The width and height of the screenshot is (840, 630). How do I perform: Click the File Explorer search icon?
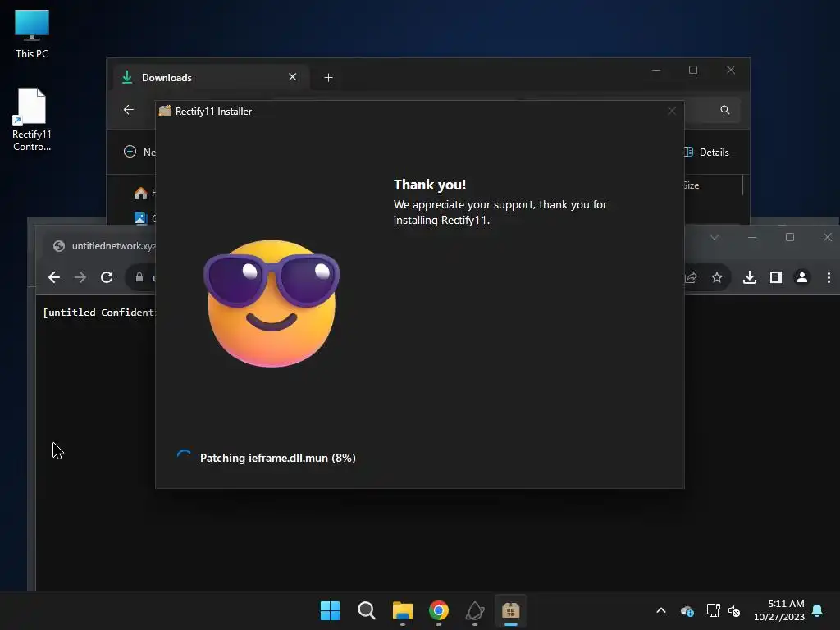point(725,110)
